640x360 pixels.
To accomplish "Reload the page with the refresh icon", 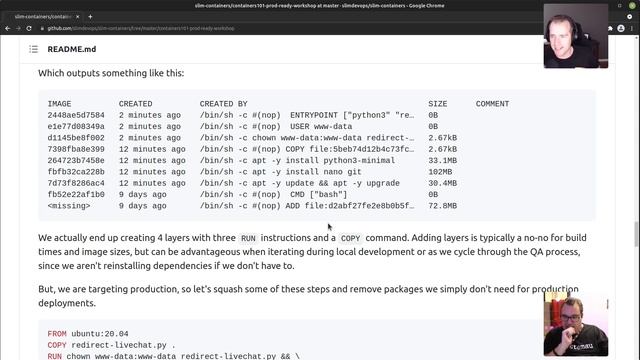I will click(x=29, y=29).
